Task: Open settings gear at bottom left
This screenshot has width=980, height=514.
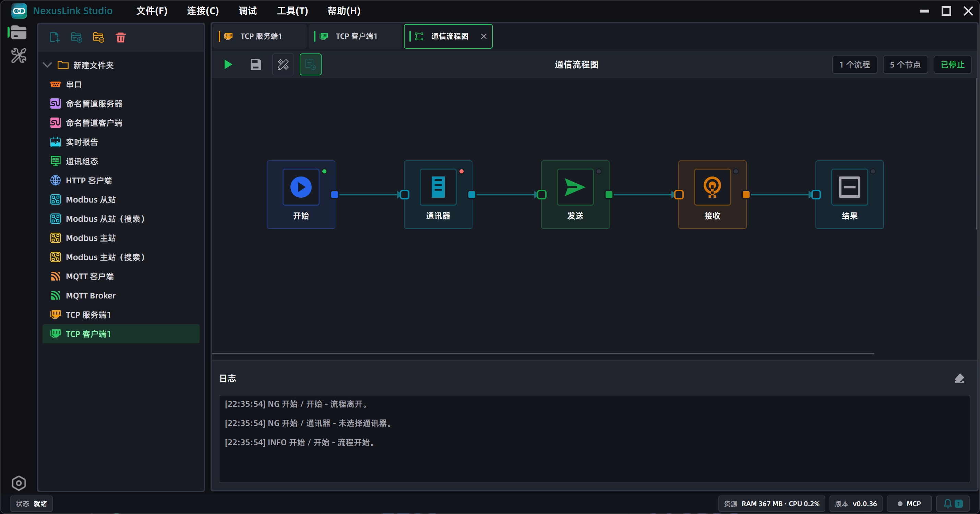Action: pos(19,483)
